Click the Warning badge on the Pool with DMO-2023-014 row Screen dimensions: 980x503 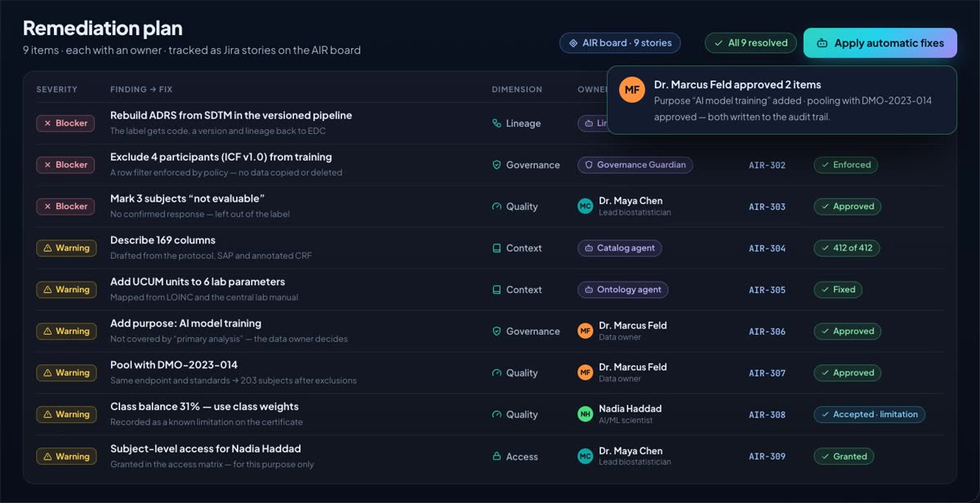point(66,373)
